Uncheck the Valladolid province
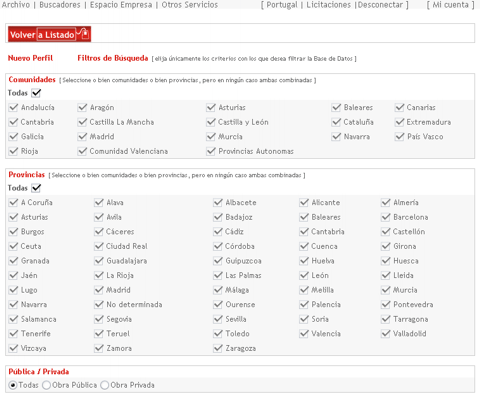This screenshot has width=480, height=396. coord(386,334)
